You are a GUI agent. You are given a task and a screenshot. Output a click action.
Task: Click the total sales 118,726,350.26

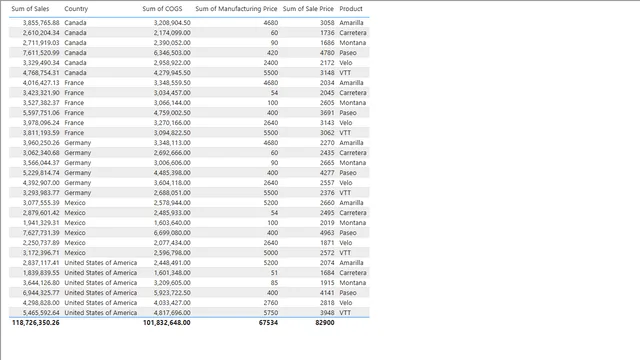point(36,322)
